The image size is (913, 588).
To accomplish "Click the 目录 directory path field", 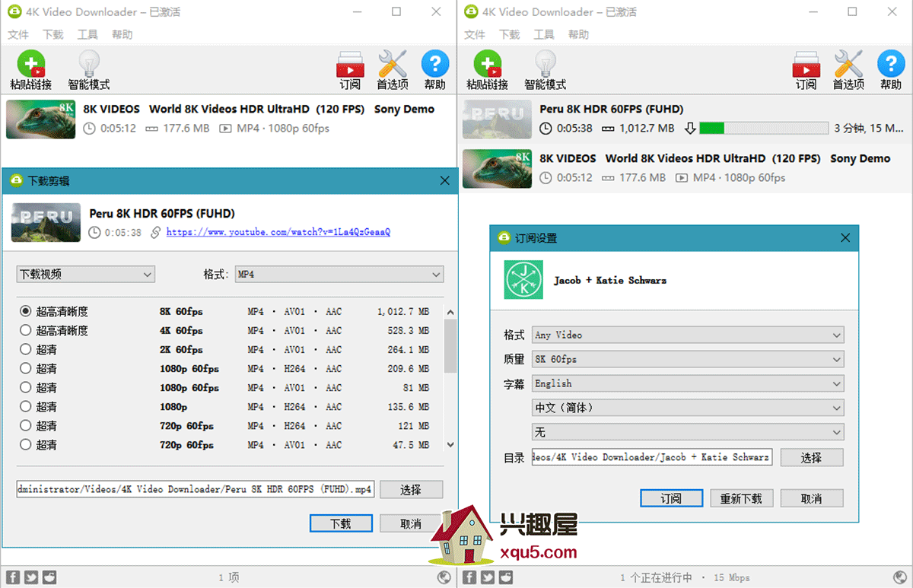I will click(x=653, y=457).
